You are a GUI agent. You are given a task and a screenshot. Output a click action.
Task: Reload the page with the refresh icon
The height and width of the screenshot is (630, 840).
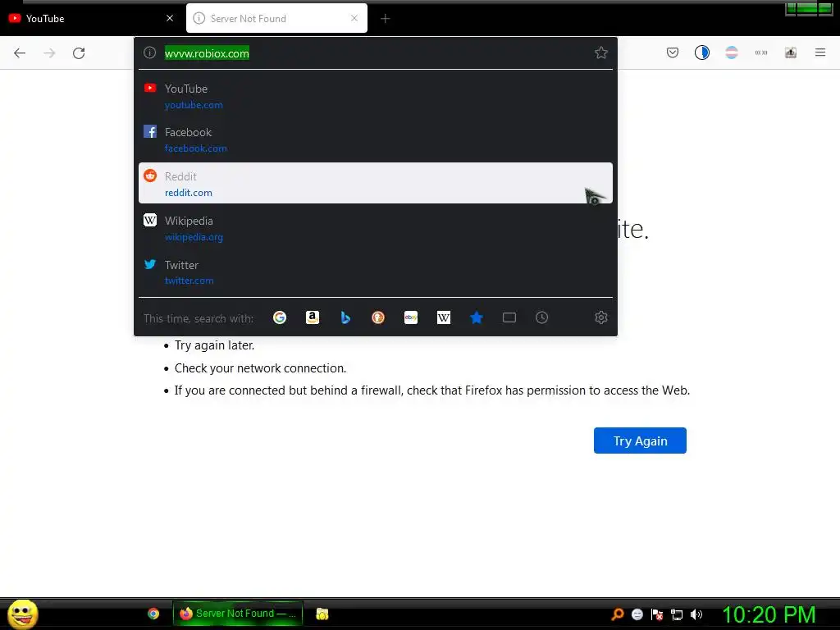tap(79, 52)
